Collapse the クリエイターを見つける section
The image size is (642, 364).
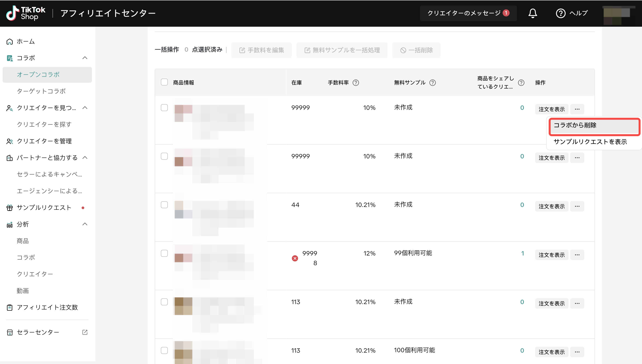pos(85,108)
